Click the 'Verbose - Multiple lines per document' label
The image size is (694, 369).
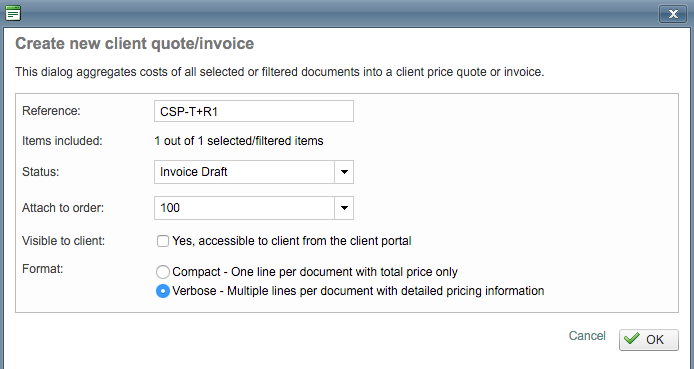[x=358, y=291]
